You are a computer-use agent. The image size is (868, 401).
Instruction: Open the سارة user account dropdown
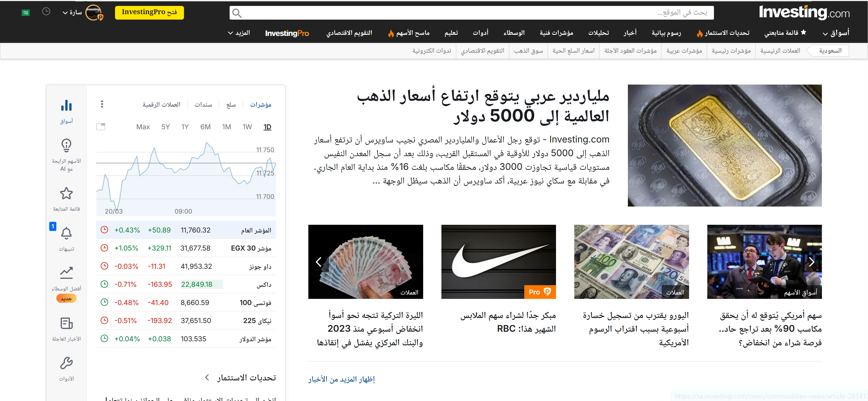72,13
